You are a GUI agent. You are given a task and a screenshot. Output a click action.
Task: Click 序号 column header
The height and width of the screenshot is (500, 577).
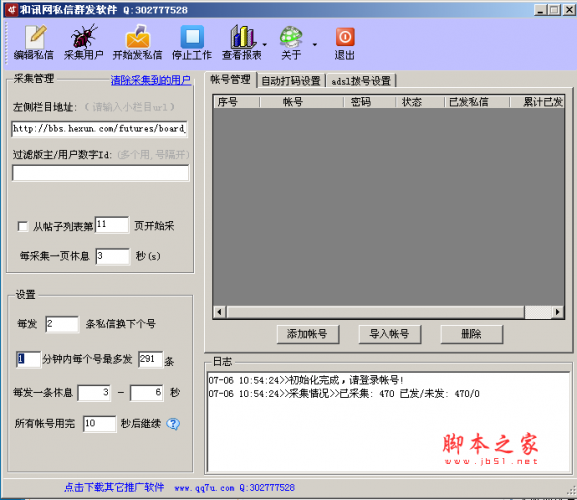coord(236,102)
